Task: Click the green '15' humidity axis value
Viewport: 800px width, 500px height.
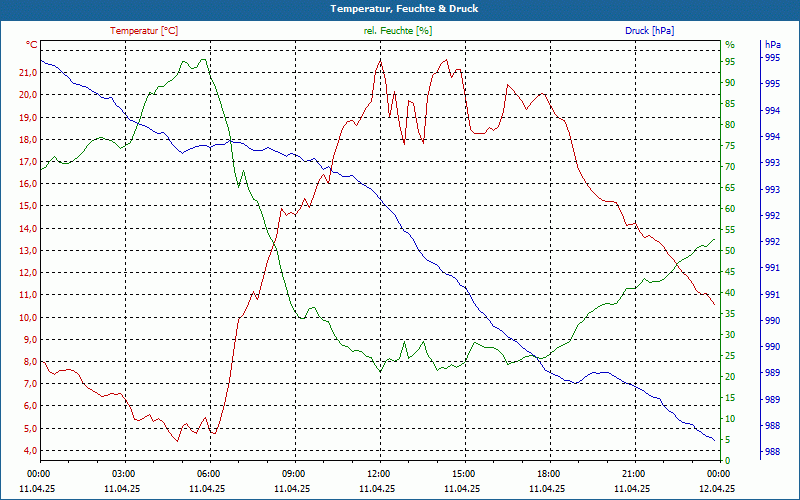Action: coord(730,398)
